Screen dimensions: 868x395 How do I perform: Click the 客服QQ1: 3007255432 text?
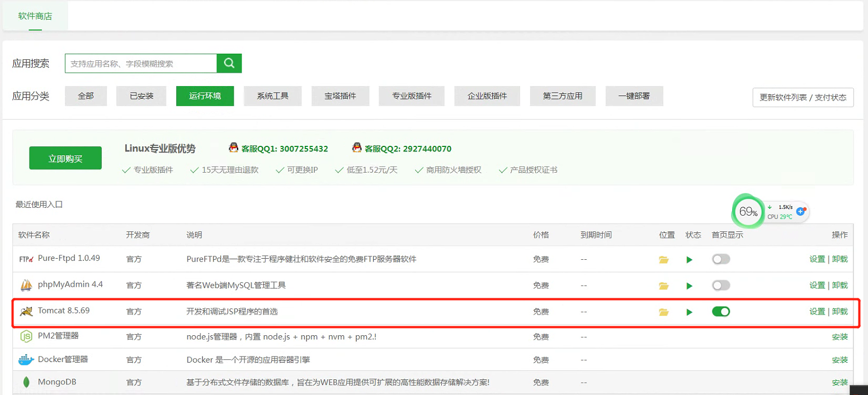[285, 149]
